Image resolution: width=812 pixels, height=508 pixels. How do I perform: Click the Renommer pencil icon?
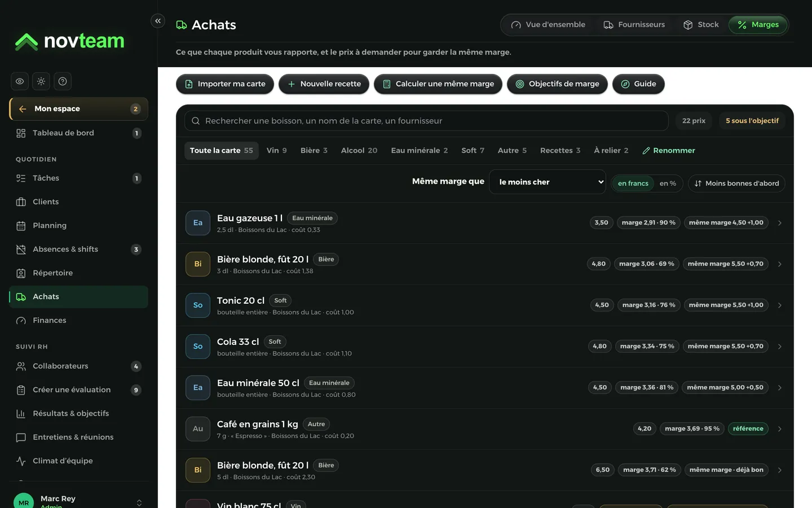click(x=646, y=151)
